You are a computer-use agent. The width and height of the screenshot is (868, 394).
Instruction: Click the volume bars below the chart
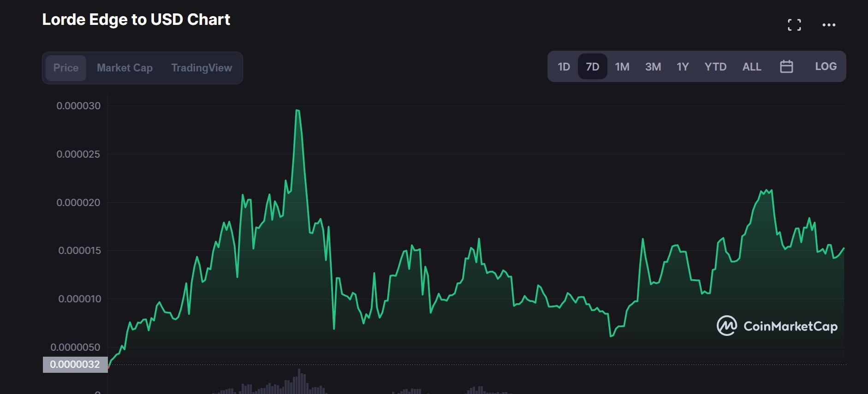pyautogui.click(x=298, y=383)
